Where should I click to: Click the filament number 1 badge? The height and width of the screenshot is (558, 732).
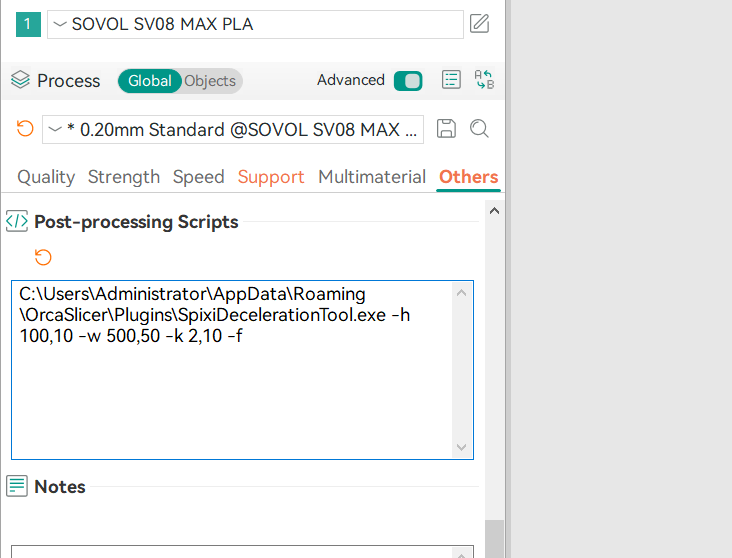click(28, 24)
